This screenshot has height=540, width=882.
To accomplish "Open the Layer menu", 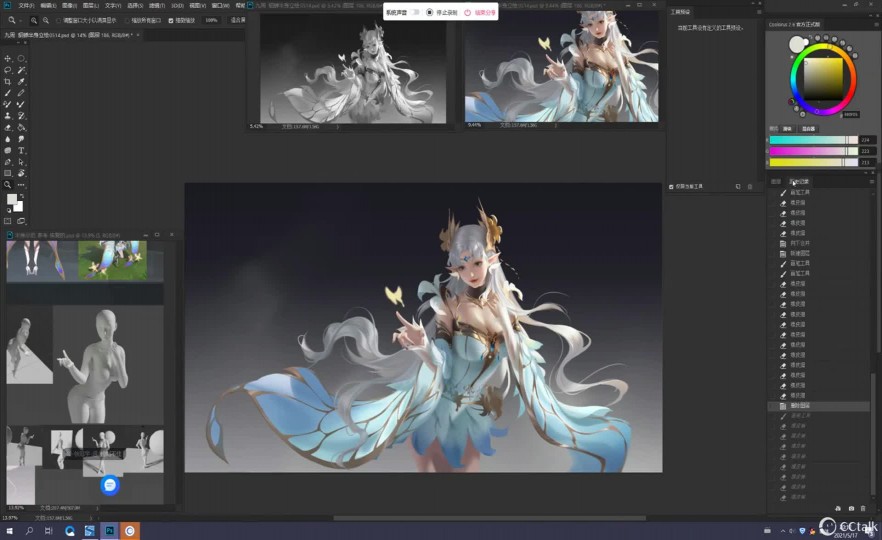I will tap(91, 5).
